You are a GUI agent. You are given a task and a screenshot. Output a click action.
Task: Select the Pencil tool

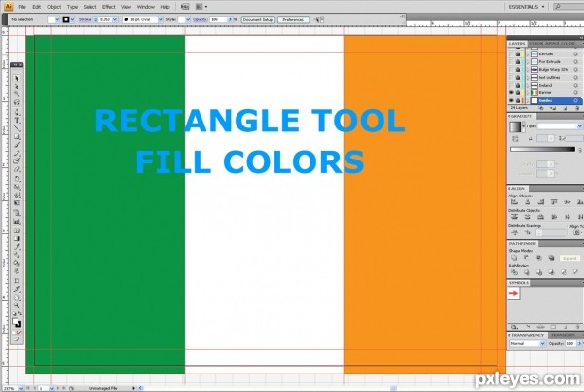click(17, 153)
